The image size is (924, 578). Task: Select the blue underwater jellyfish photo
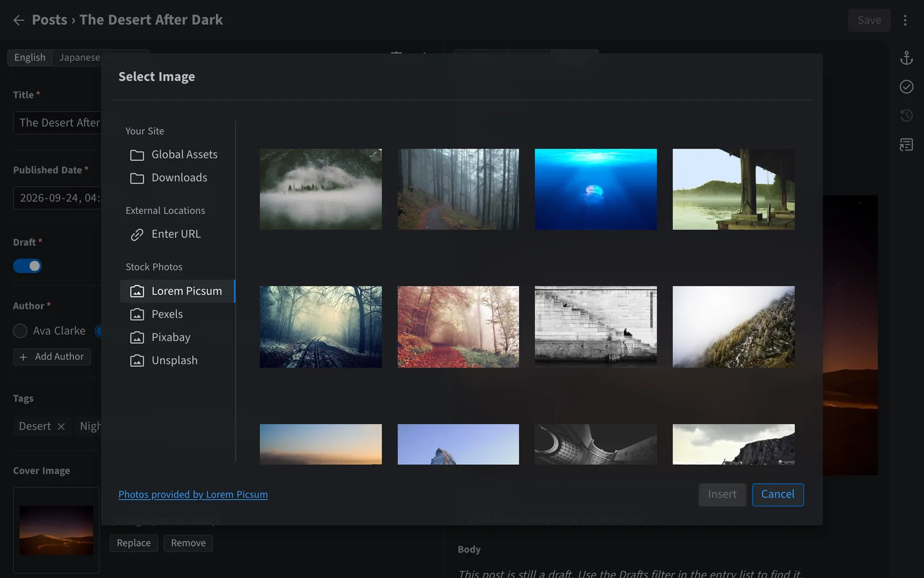point(595,189)
